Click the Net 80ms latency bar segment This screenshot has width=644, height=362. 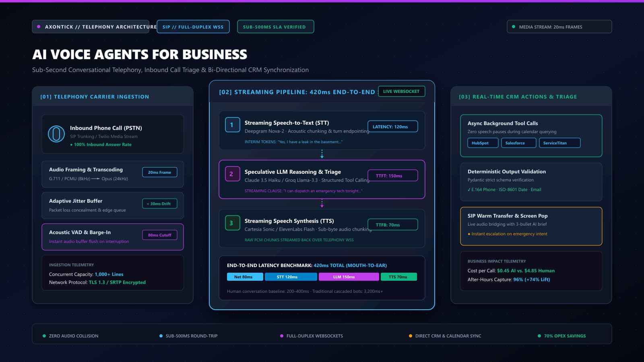pyautogui.click(x=245, y=277)
